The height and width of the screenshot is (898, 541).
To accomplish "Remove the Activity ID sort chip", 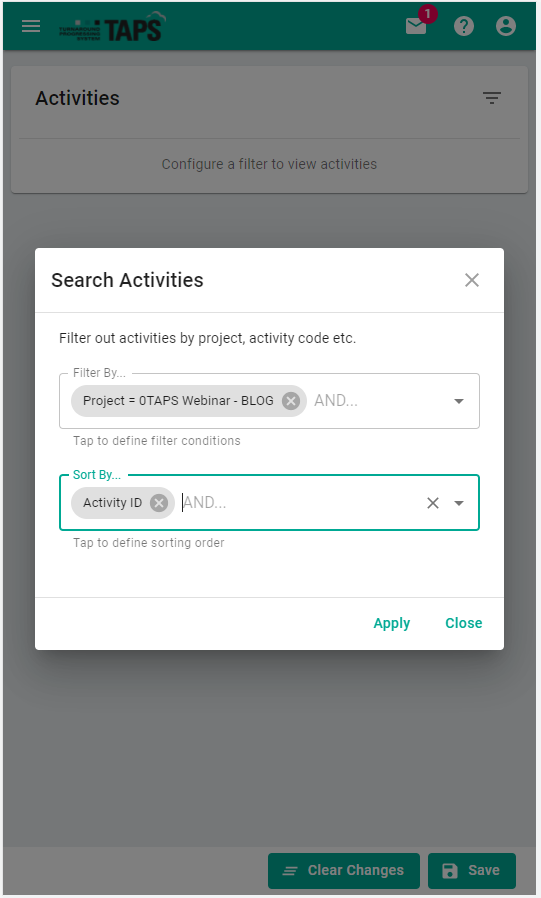I will tap(159, 503).
